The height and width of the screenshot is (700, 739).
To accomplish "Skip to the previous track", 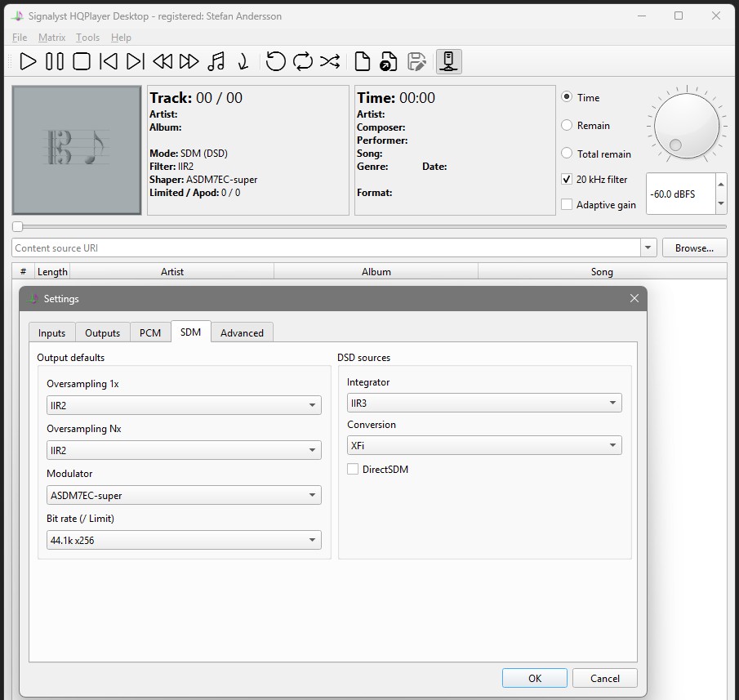I will 109,61.
